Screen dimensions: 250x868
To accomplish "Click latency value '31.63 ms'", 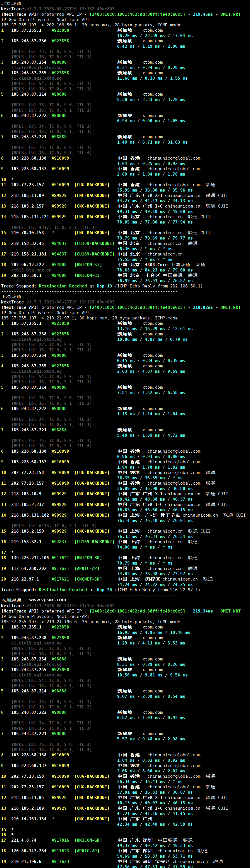I will pyautogui.click(x=178, y=142).
